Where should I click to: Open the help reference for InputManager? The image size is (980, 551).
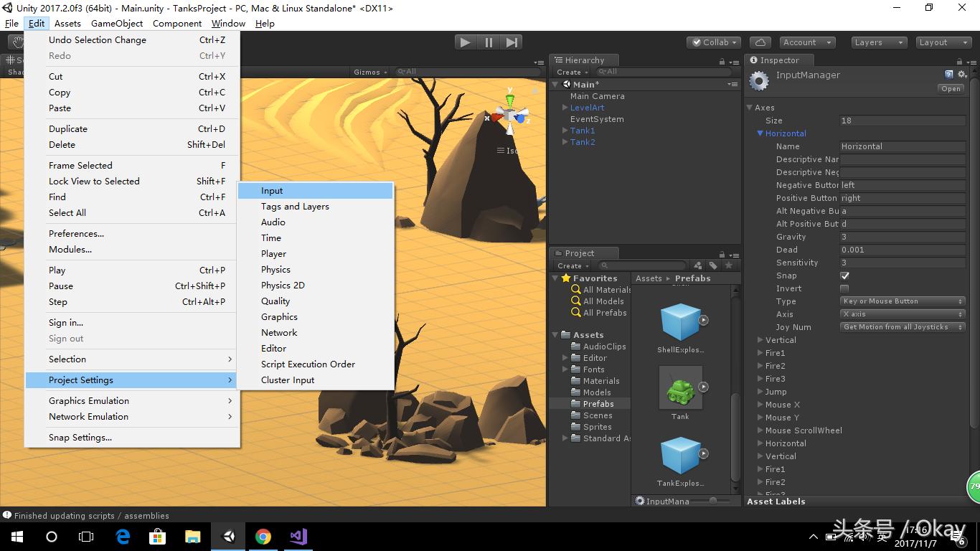tap(948, 74)
